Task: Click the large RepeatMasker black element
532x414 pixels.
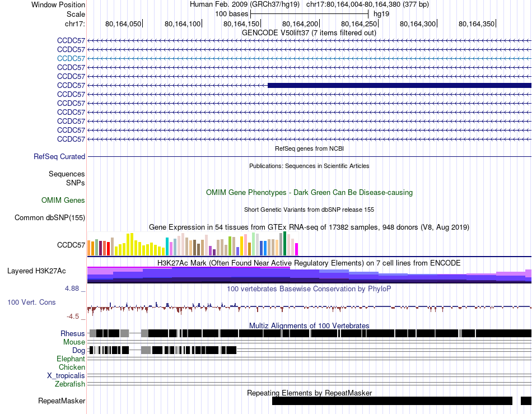Action: click(x=392, y=401)
